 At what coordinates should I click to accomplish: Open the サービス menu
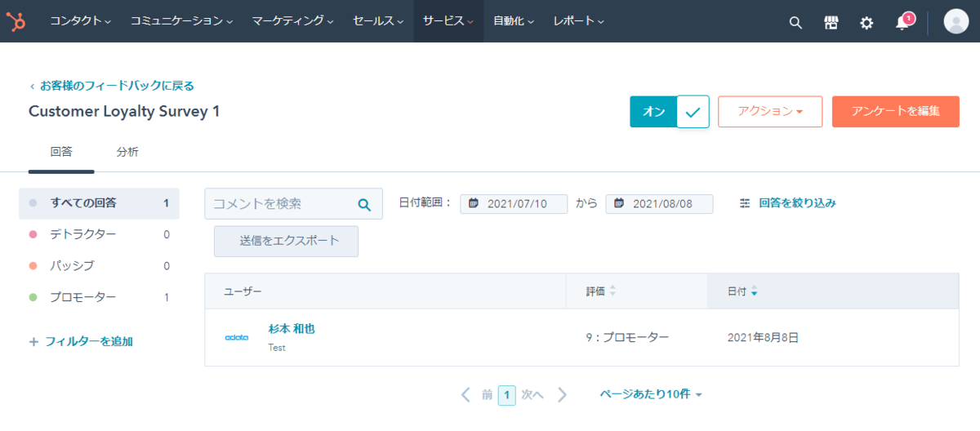pos(448,21)
